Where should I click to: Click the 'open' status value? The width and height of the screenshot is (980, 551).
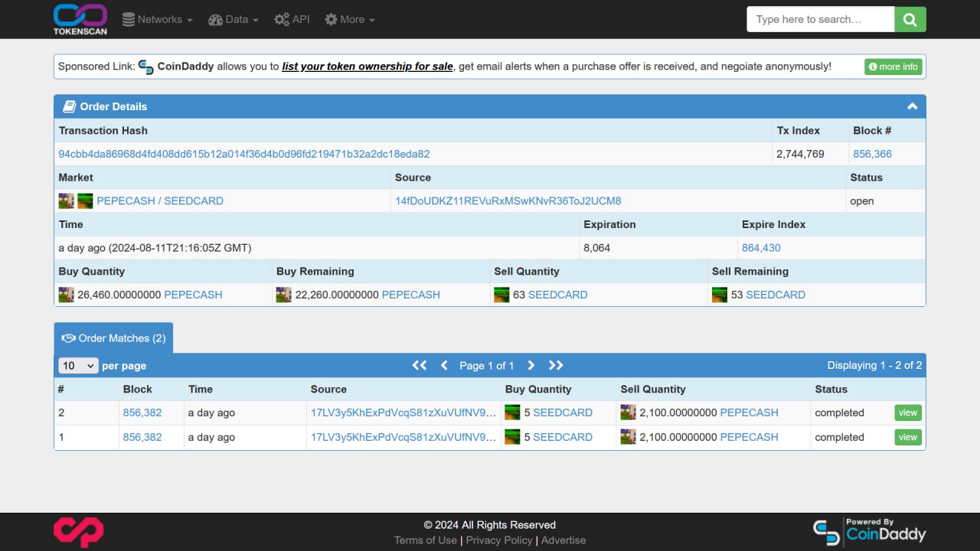pos(862,201)
